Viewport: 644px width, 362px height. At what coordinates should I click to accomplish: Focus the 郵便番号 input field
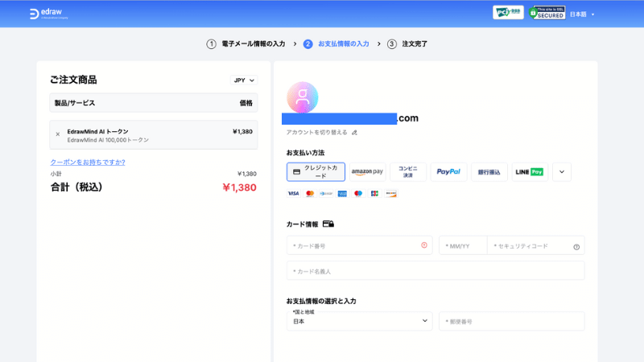pos(512,321)
